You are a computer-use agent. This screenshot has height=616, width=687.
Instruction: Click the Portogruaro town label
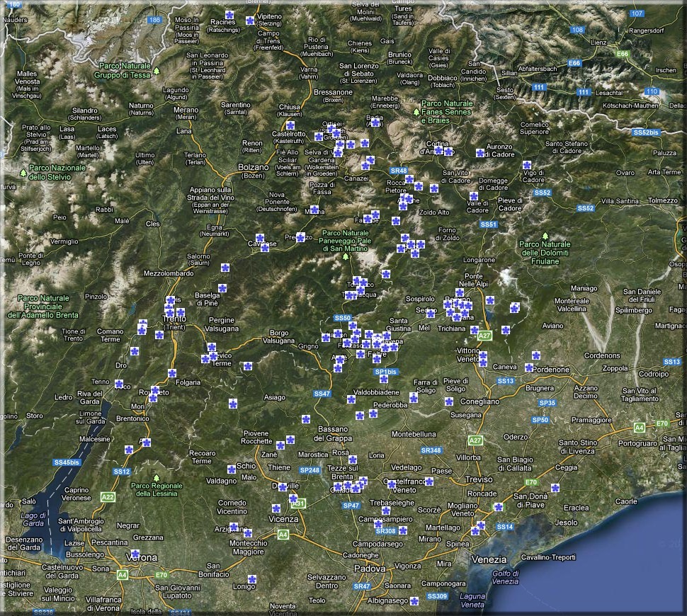click(x=637, y=443)
